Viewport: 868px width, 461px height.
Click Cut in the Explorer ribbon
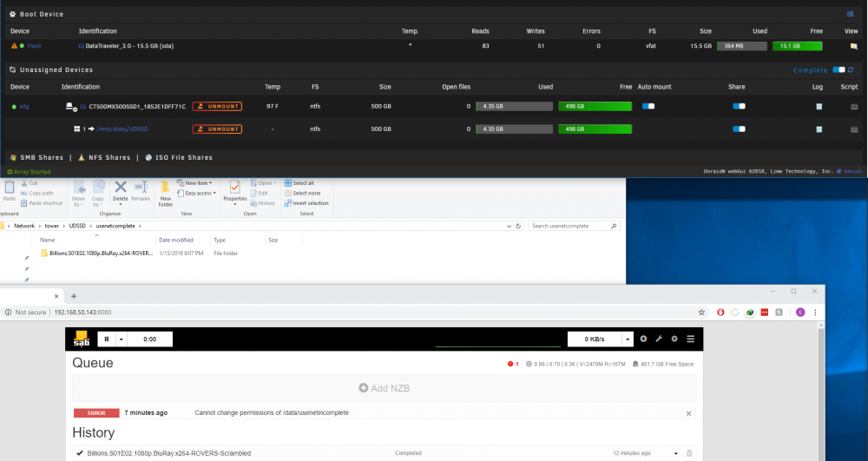[x=30, y=183]
